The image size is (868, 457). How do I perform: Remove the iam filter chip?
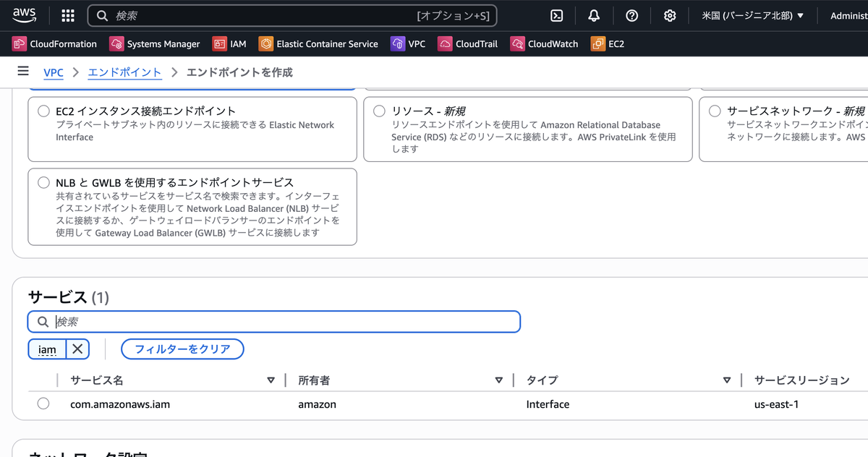(x=77, y=349)
